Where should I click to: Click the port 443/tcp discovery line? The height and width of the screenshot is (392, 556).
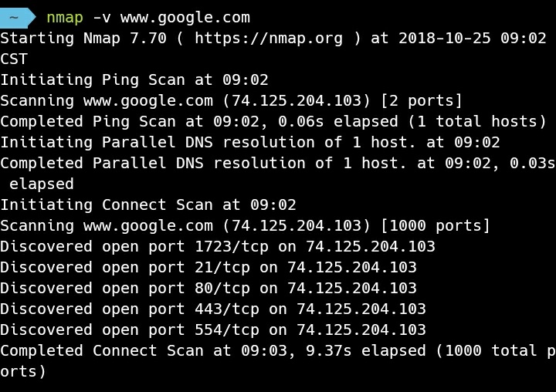click(213, 309)
